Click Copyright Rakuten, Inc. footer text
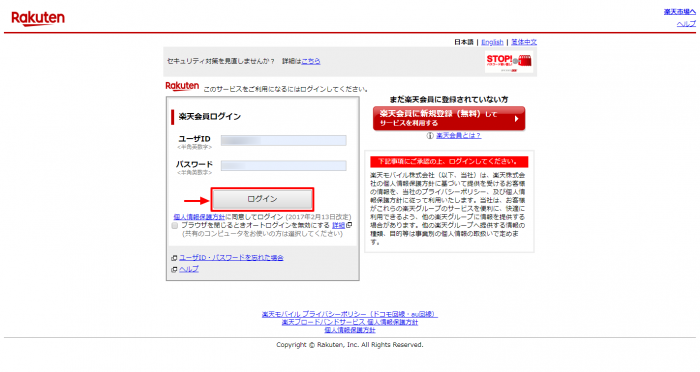 350,345
